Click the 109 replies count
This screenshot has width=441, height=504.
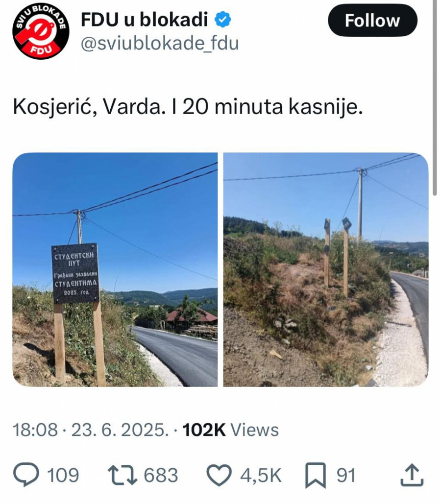coord(63,476)
